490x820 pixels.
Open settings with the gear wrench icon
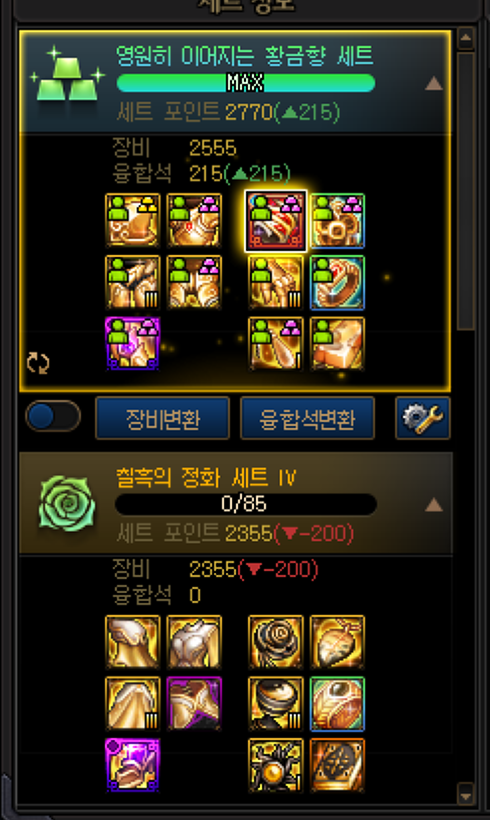point(423,418)
